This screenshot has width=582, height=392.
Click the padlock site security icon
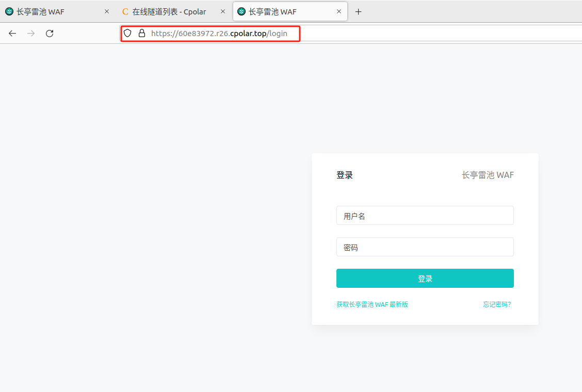click(x=141, y=34)
